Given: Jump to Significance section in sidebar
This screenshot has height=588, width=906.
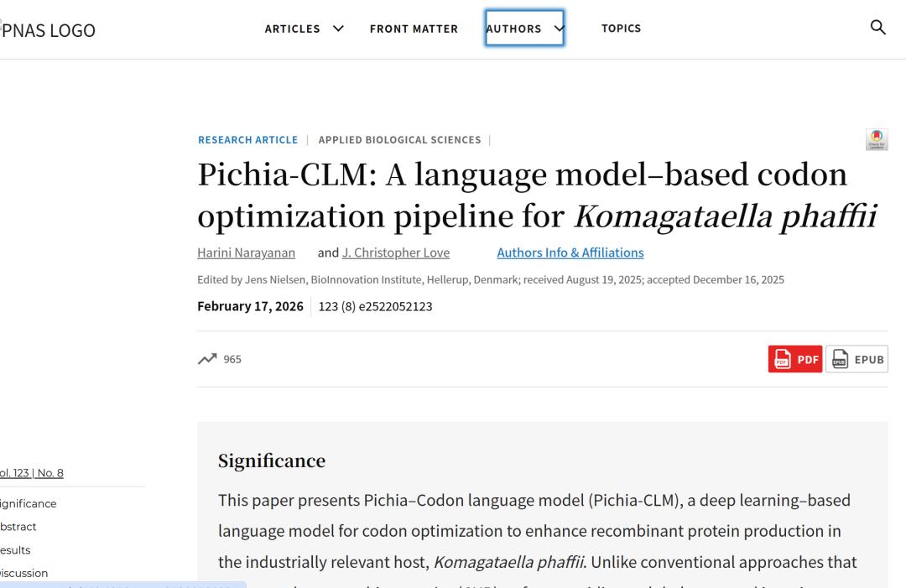Looking at the screenshot, I should coord(29,504).
